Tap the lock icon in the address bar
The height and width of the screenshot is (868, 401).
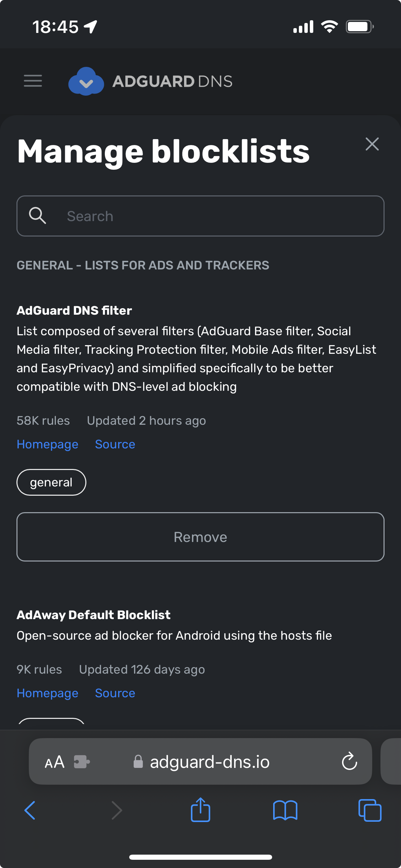(x=138, y=762)
